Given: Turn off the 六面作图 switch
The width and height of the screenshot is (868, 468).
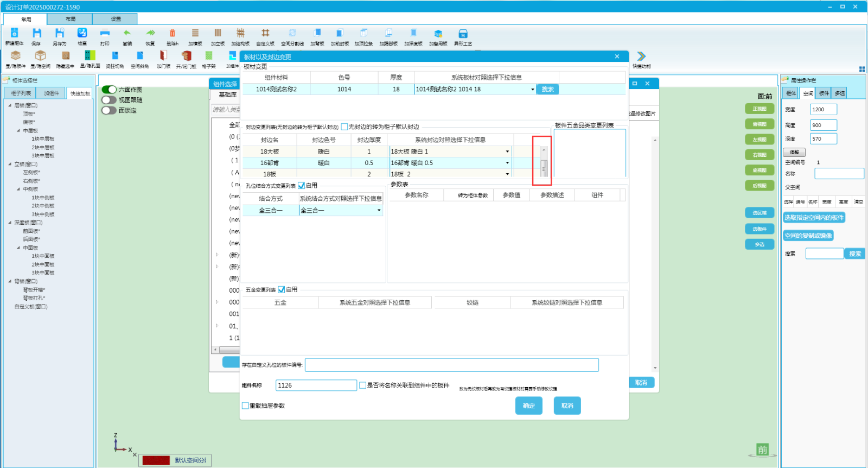Looking at the screenshot, I should pyautogui.click(x=109, y=90).
